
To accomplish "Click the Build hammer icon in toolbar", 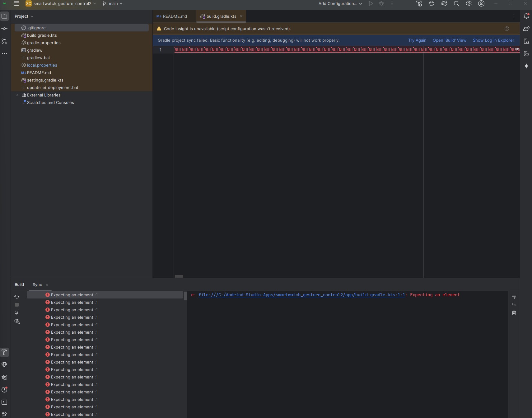I will pyautogui.click(x=419, y=4).
